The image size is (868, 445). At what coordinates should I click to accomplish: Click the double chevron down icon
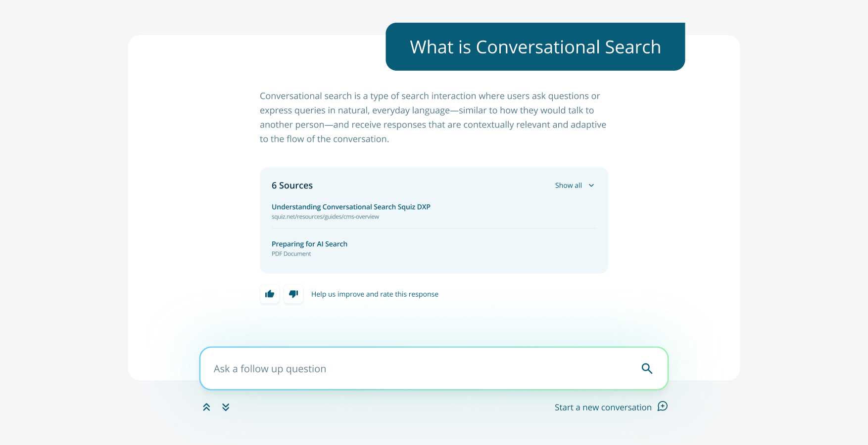coord(226,407)
